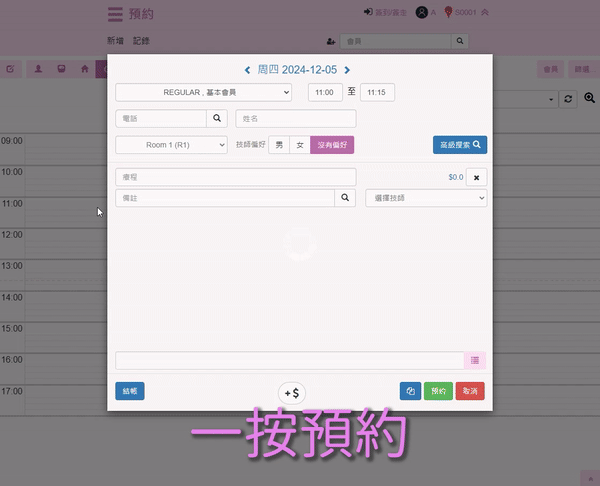Go to the previous day arrow
This screenshot has width=600, height=486.
pos(248,70)
